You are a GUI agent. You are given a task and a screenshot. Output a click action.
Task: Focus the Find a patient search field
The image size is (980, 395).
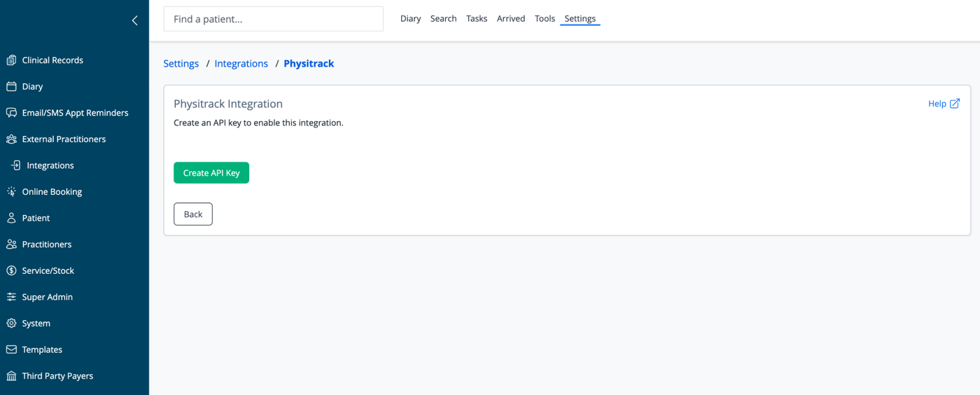pyautogui.click(x=273, y=19)
